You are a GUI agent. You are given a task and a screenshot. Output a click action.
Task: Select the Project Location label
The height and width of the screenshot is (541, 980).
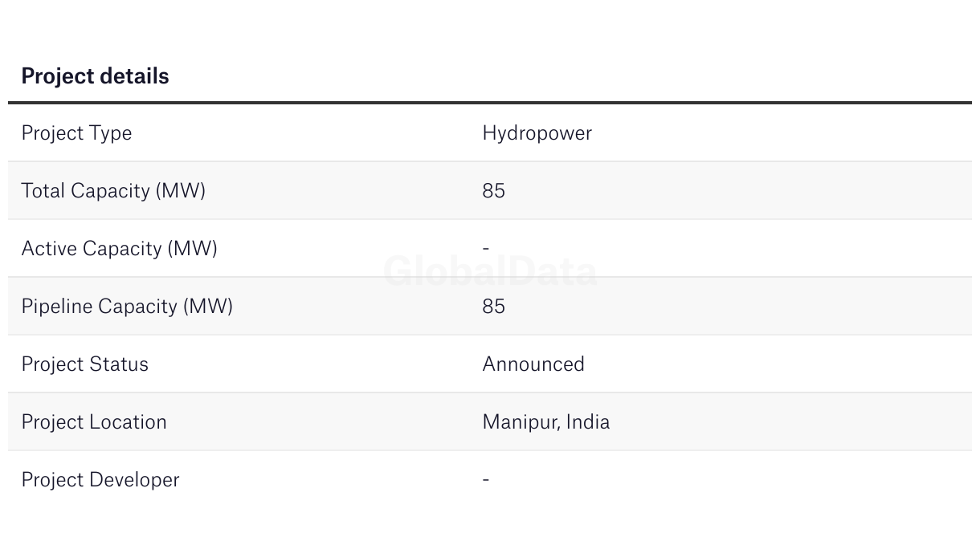click(94, 422)
